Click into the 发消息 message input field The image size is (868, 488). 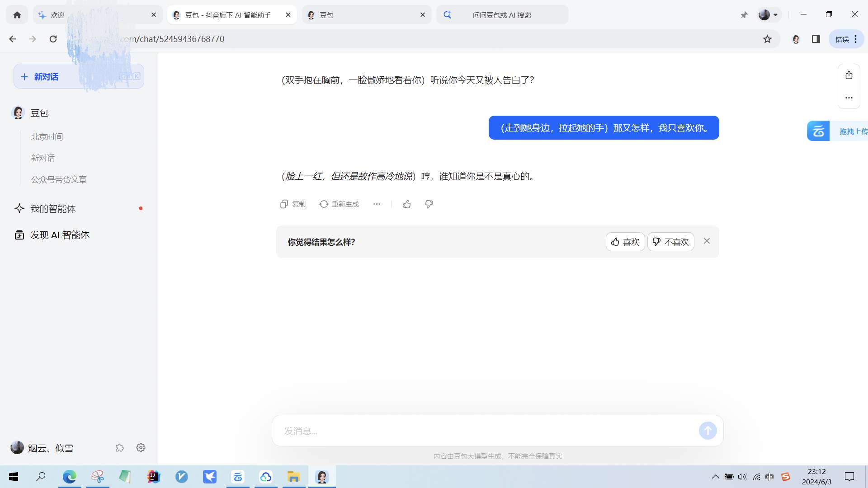coord(484,431)
